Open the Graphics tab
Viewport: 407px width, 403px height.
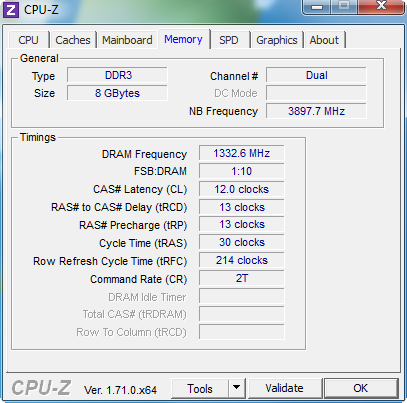[x=277, y=40]
